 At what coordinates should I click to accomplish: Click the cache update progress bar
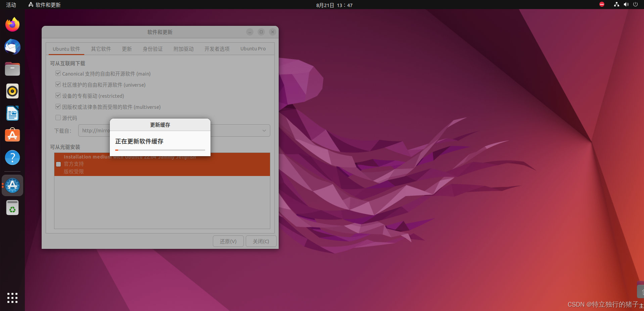(x=160, y=150)
